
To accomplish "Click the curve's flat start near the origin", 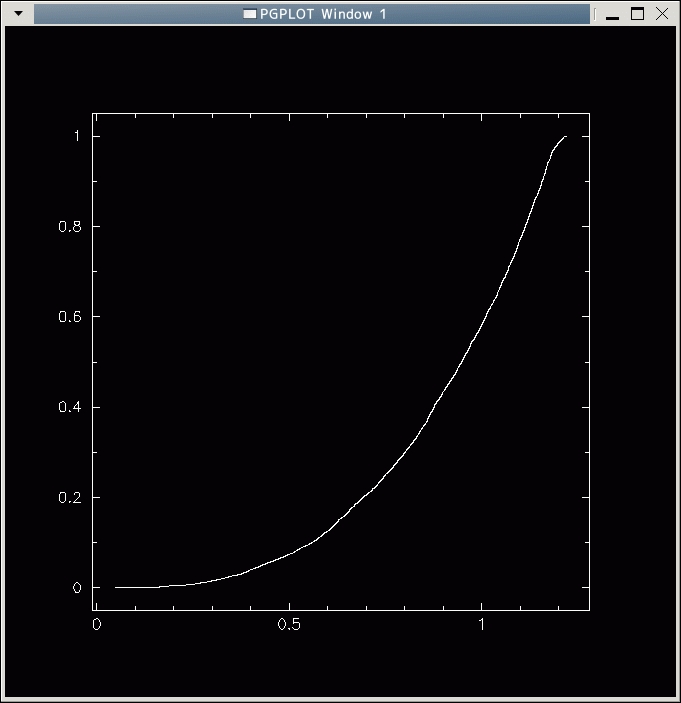I will [118, 587].
